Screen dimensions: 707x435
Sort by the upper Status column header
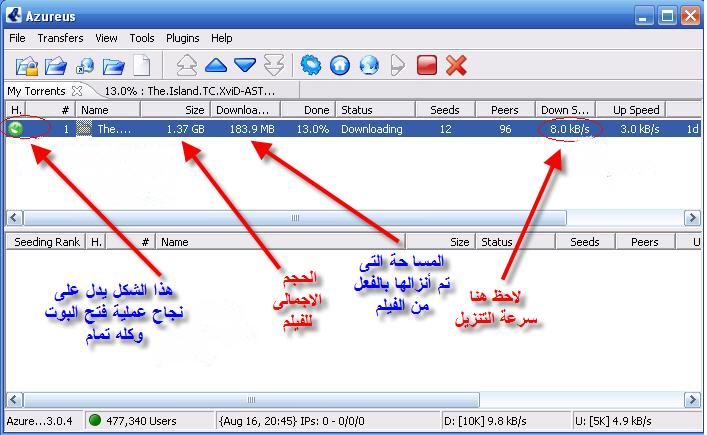tap(376, 110)
